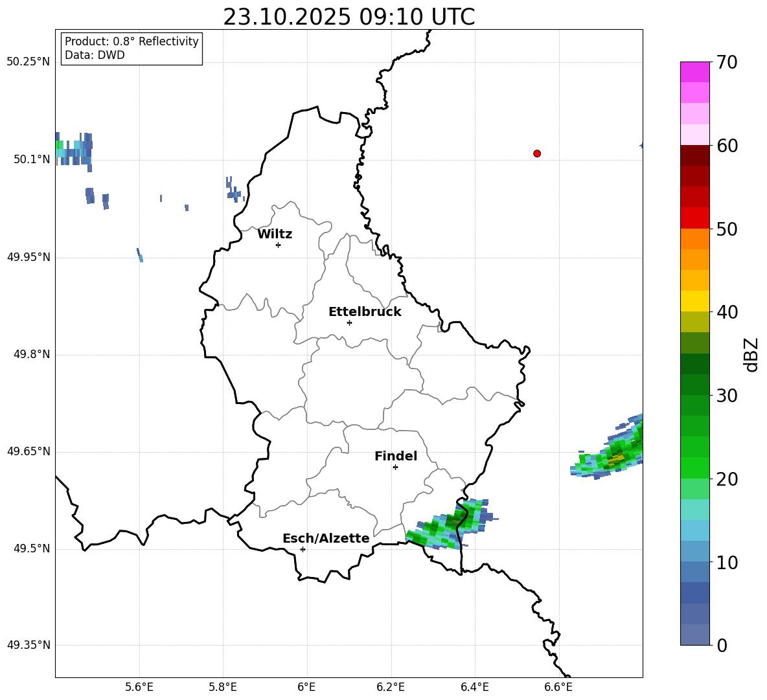
Task: Click the Findel station cross marker
Action: coord(395,467)
